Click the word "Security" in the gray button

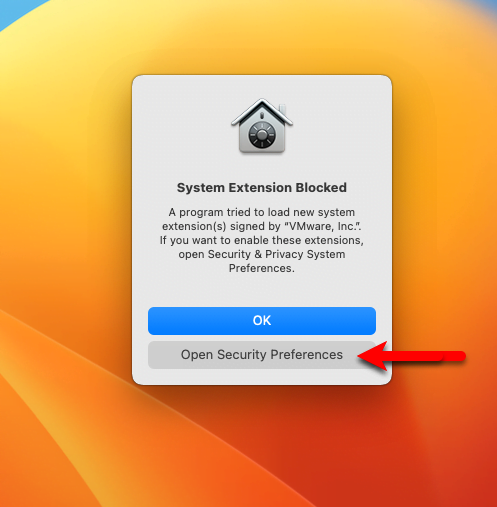241,355
